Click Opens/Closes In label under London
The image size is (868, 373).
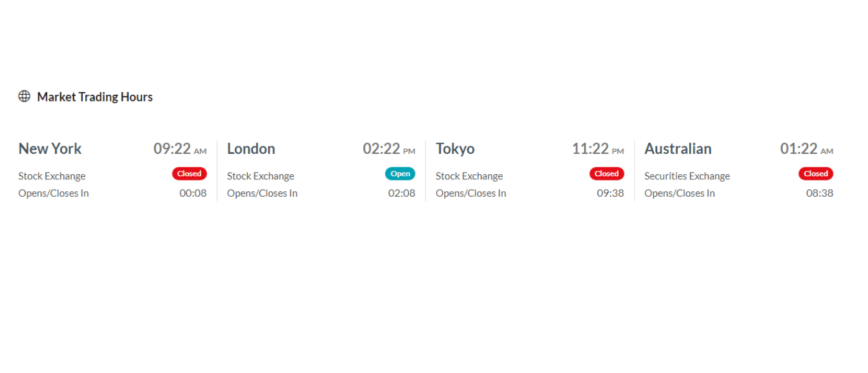tap(262, 193)
